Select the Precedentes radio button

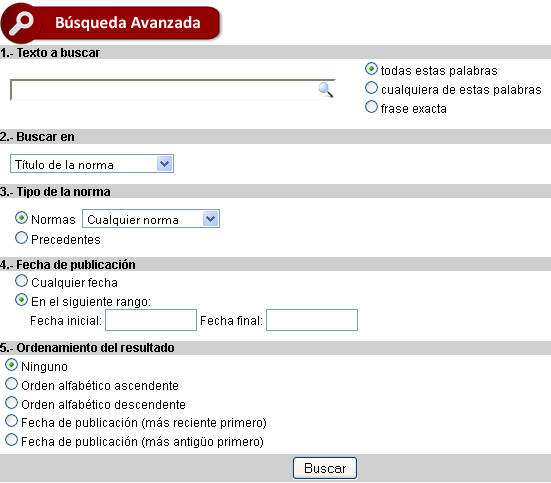coord(21,238)
